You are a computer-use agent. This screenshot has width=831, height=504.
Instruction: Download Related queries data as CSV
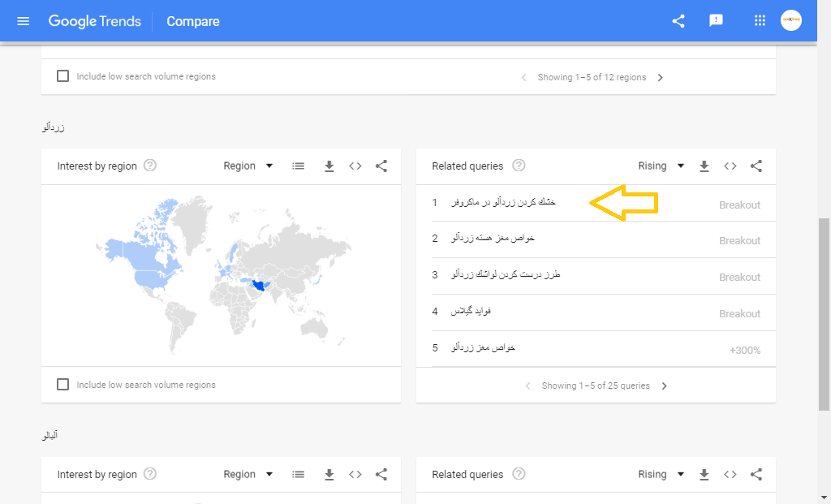704,166
